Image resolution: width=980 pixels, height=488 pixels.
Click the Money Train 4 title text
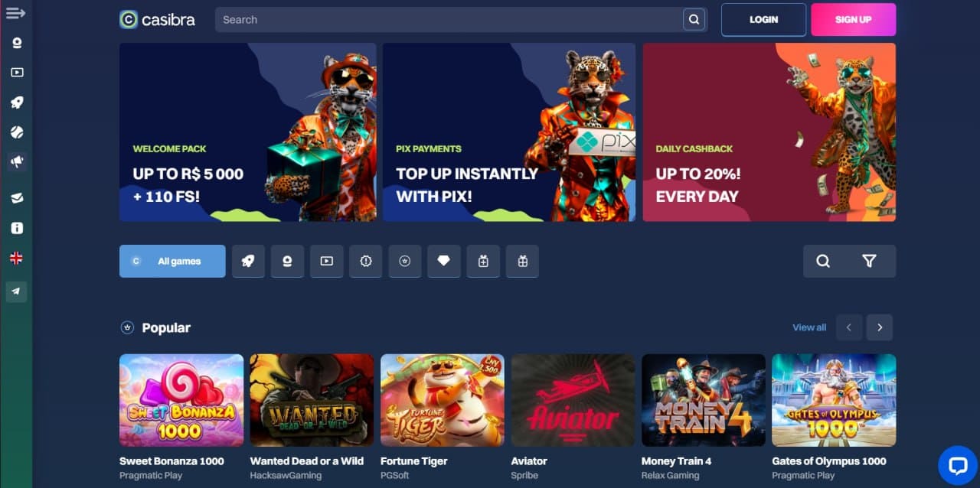(677, 461)
